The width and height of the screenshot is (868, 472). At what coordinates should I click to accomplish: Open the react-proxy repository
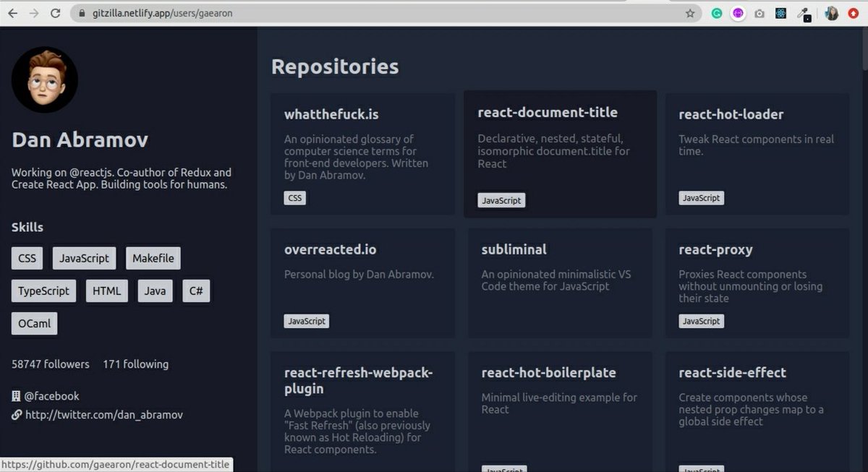click(x=757, y=283)
